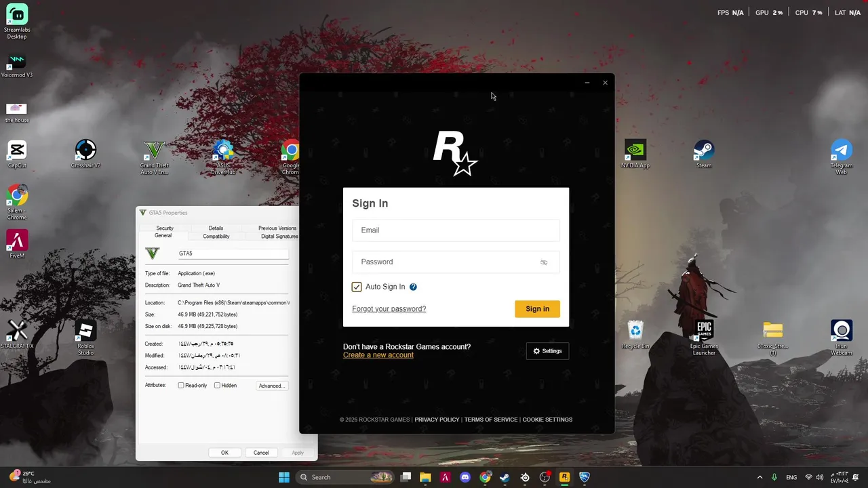Open Voicemod V3 desktop shortcut
The height and width of the screenshot is (488, 868).
click(17, 66)
